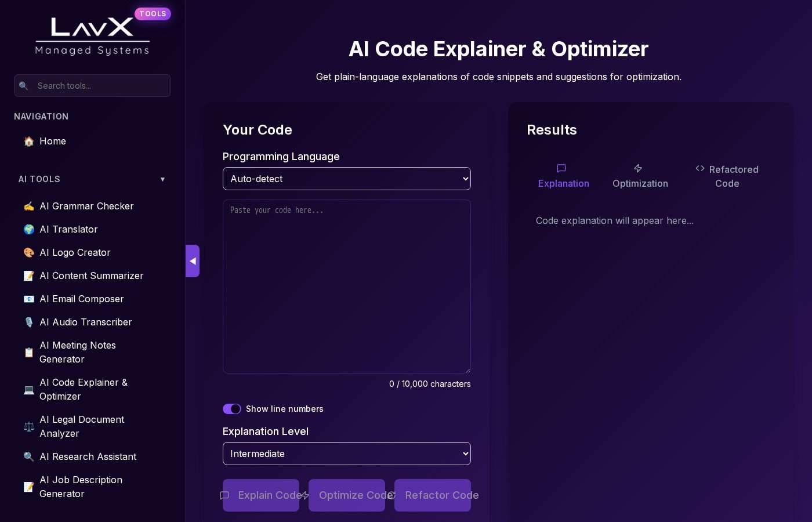Switch to the Optimization results tab
The image size is (812, 522).
pyautogui.click(x=640, y=176)
